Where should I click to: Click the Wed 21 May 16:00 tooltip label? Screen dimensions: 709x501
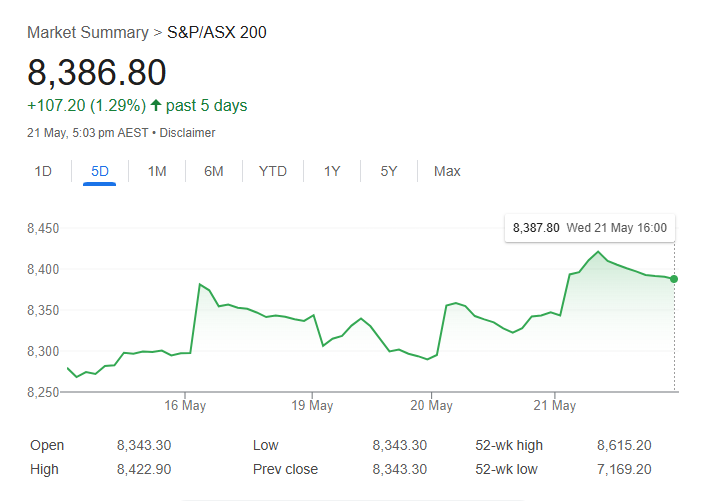[x=616, y=227]
